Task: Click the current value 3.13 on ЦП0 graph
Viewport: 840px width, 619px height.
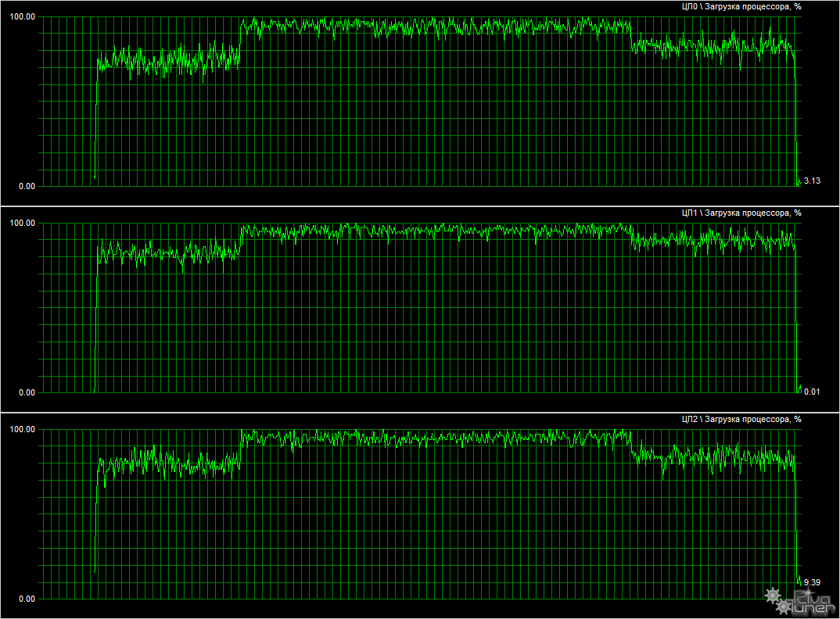Action: (812, 181)
